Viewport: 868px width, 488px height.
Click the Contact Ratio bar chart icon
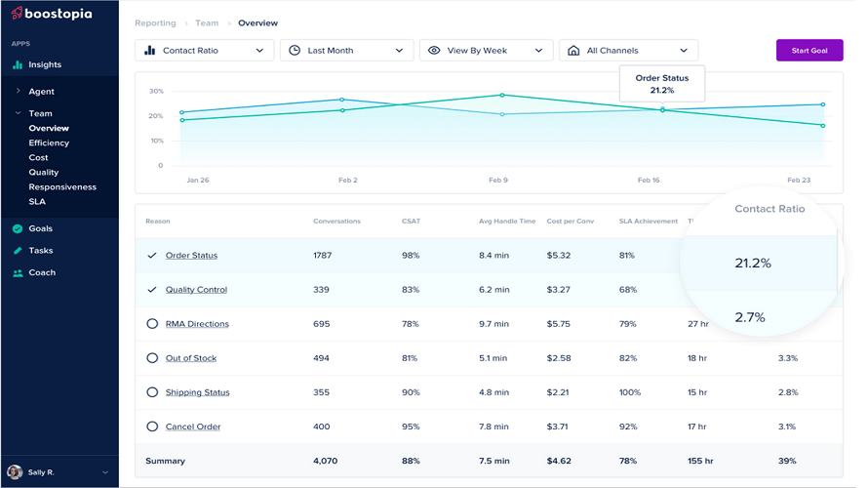(149, 51)
